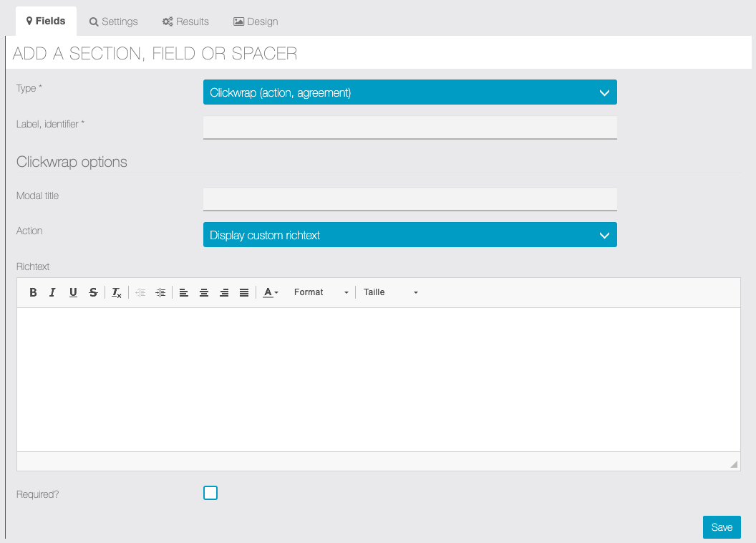Apply strikethrough to text
Viewport: 756px width, 543px height.
click(x=93, y=292)
